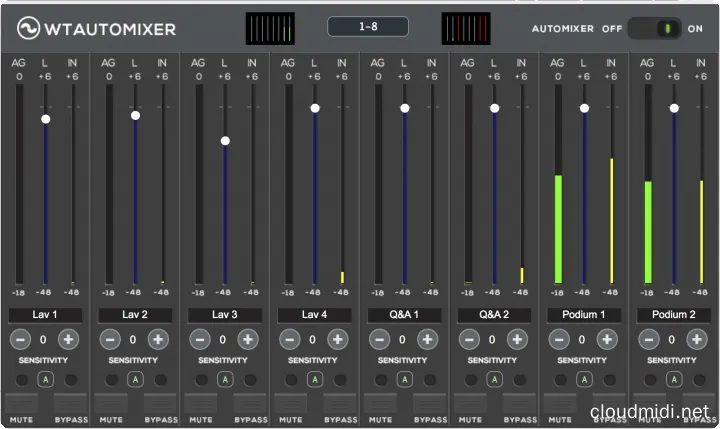This screenshot has height=429, width=720.
Task: Select the left mode dot on Q&A 1
Action: tap(381, 379)
